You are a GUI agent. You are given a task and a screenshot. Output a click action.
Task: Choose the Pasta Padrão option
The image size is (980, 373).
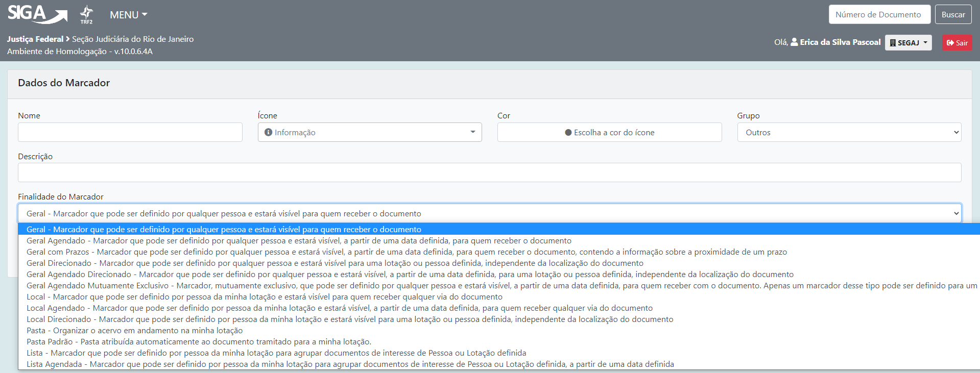click(x=199, y=342)
